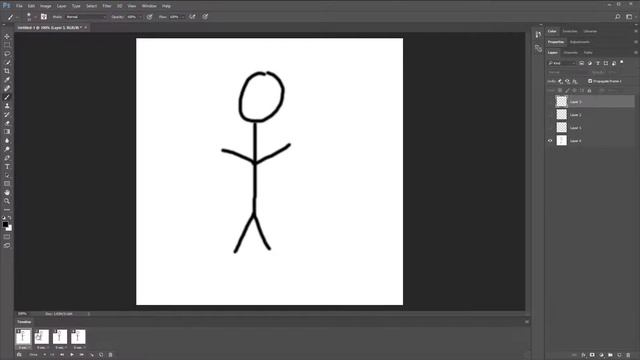Select the Lasso tool
The image size is (640, 360).
pyautogui.click(x=7, y=53)
